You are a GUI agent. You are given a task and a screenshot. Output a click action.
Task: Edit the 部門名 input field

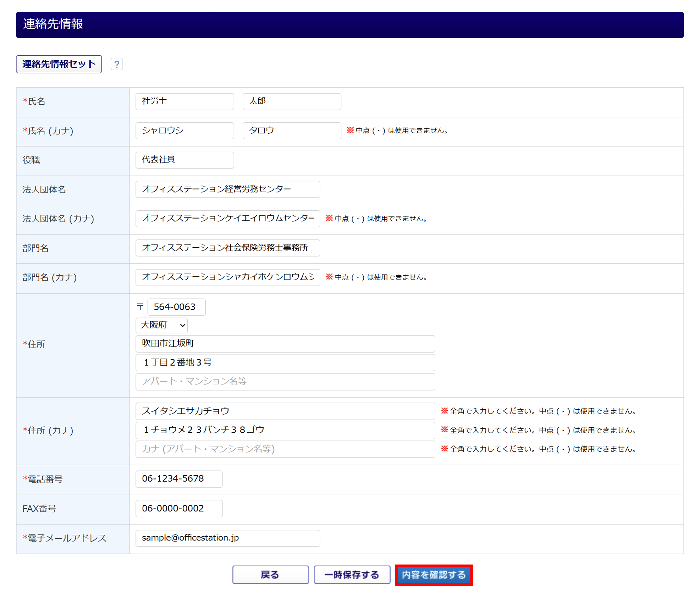(x=227, y=248)
